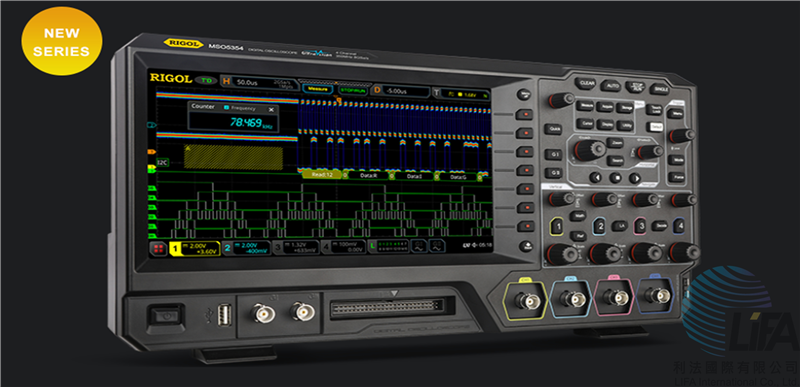Click the left arrow navigation key
Image resolution: width=800 pixels, height=387 pixels.
[596, 177]
